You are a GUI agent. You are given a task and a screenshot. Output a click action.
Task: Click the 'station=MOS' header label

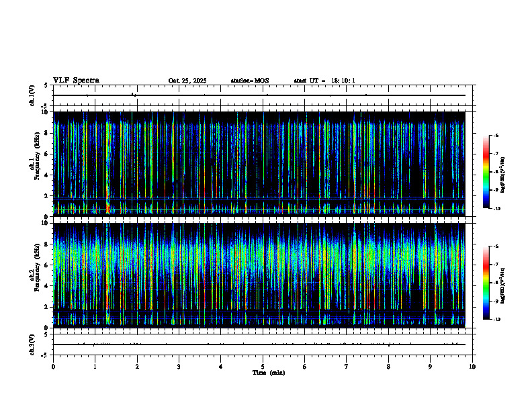(250, 81)
